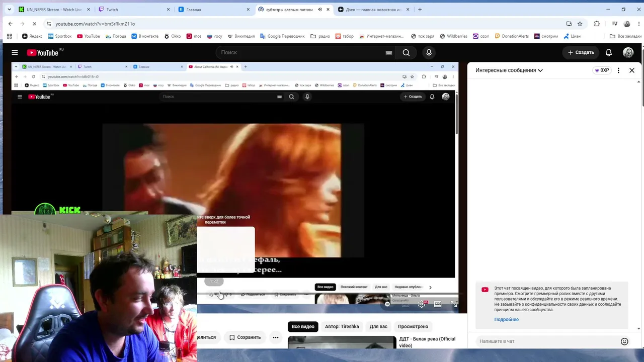The height and width of the screenshot is (362, 644).
Task: Open the Chrome apps grid shortcut
Action: tap(9, 36)
